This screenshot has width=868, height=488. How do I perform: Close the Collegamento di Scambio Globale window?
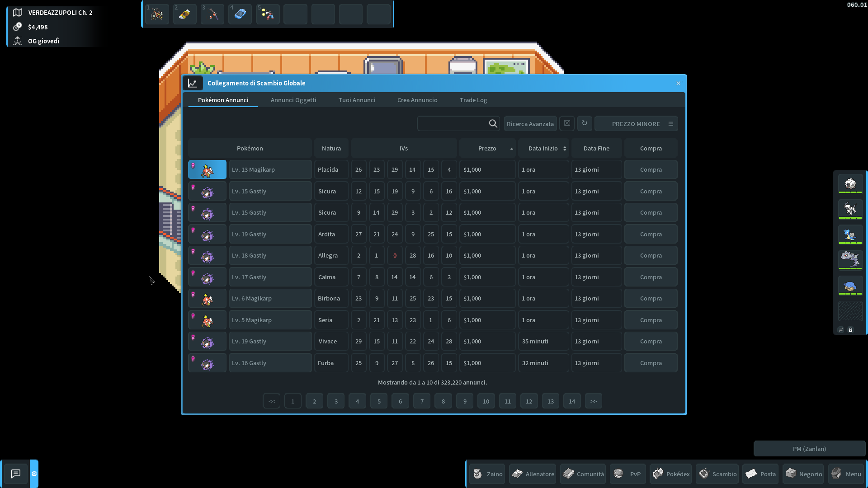(x=678, y=83)
